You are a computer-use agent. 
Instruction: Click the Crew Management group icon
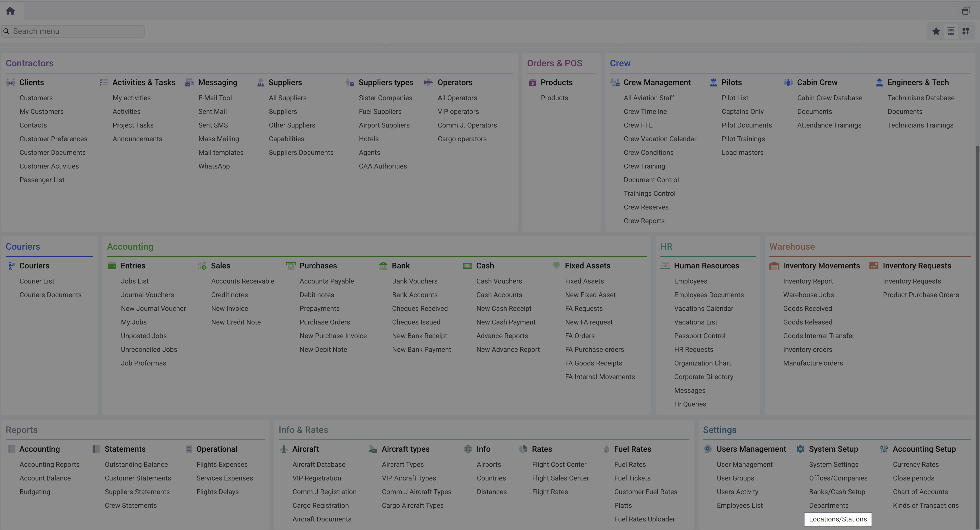pos(615,83)
